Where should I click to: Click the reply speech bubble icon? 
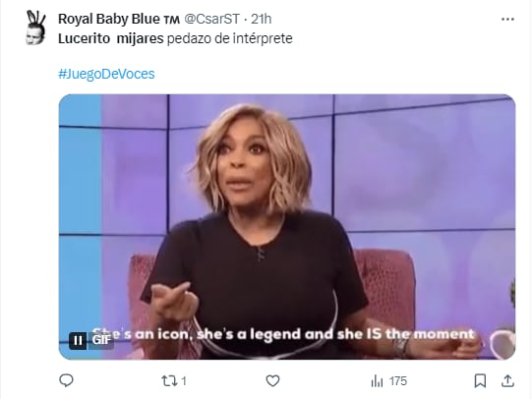[66, 380]
